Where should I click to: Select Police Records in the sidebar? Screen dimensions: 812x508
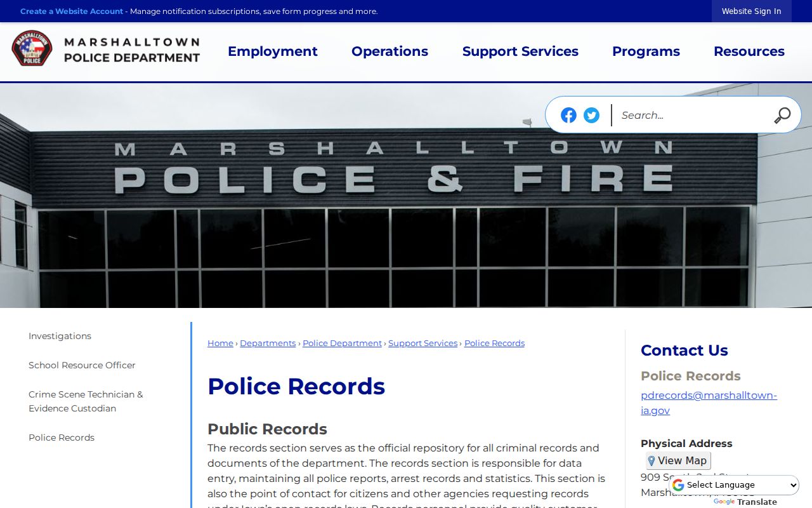coord(62,438)
